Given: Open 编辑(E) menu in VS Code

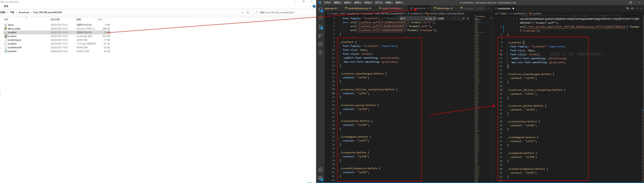Looking at the screenshot, I should (x=337, y=3).
